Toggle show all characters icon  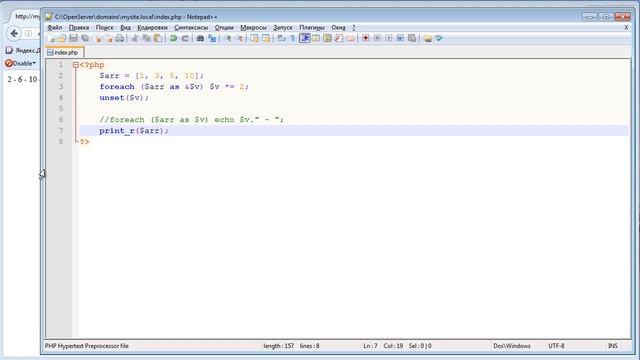click(x=293, y=38)
